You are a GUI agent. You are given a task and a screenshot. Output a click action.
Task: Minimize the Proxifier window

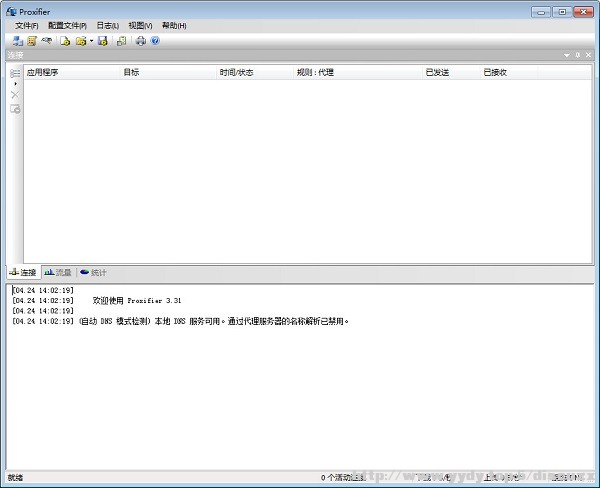pos(541,12)
